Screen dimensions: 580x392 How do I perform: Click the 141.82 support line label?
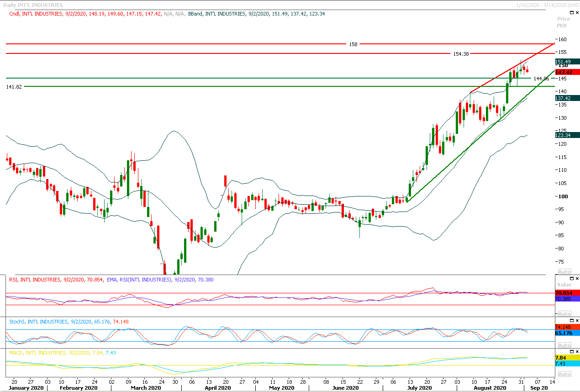(14, 86)
